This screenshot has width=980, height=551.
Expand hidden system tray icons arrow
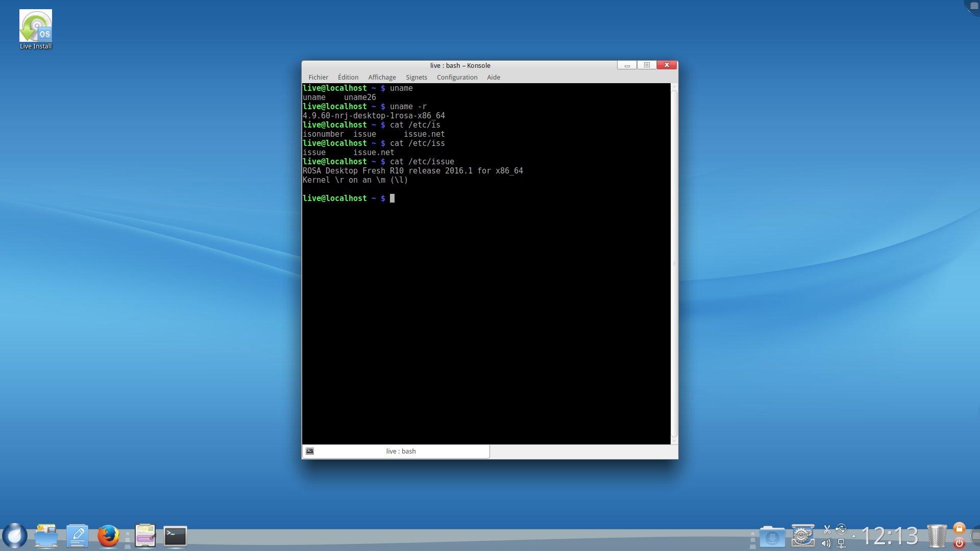click(x=853, y=536)
